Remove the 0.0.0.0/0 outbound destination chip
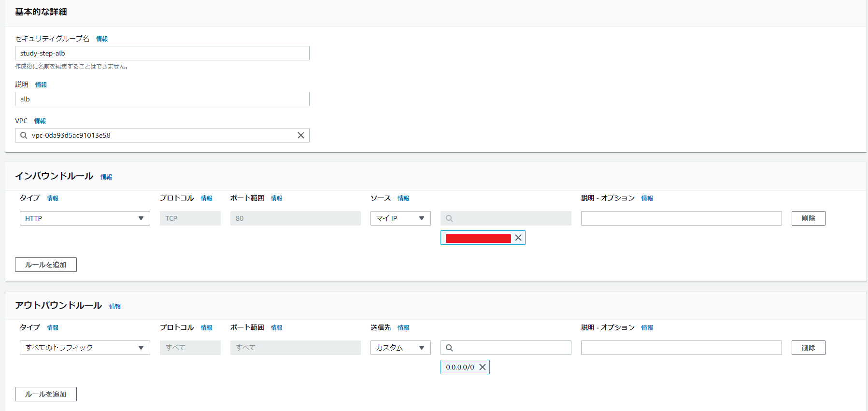This screenshot has height=411, width=868. tap(483, 367)
